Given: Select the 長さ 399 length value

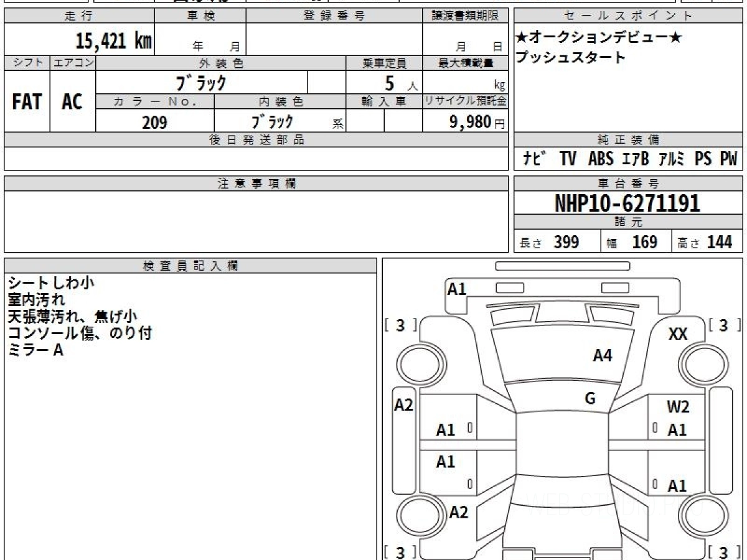Looking at the screenshot, I should (x=550, y=242).
